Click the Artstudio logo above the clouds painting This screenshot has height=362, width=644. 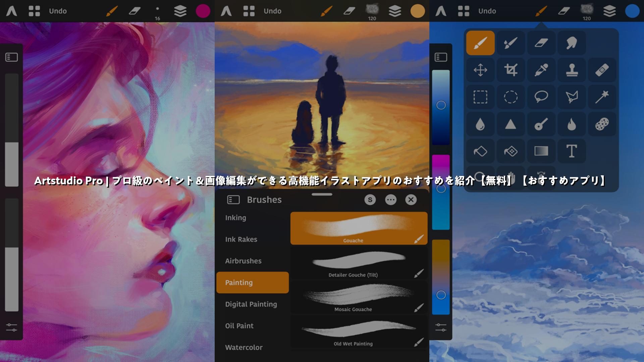tap(441, 11)
